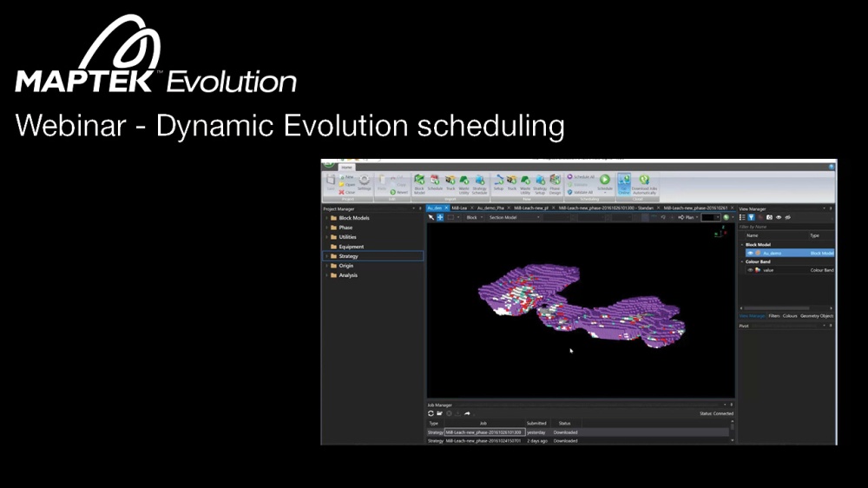This screenshot has width=868, height=488.
Task: Click the Revert icon
Action: coord(393,192)
